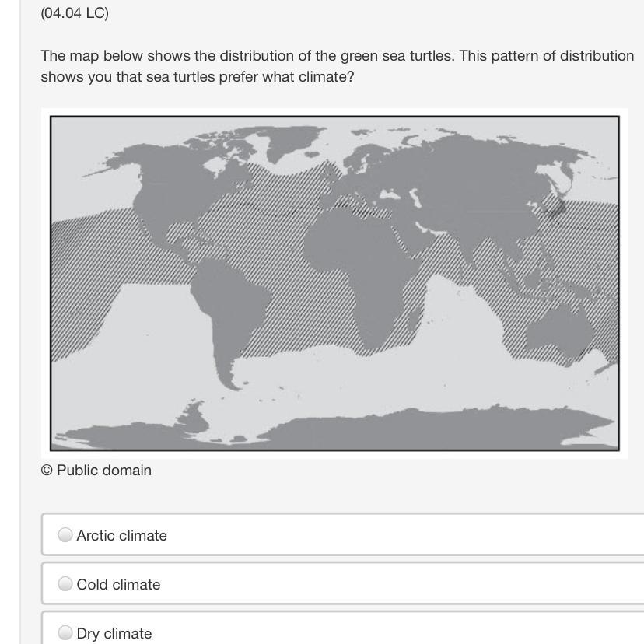Click the '© Public domain' caption
Image resolution: width=644 pixels, height=644 pixels.
[x=96, y=471]
